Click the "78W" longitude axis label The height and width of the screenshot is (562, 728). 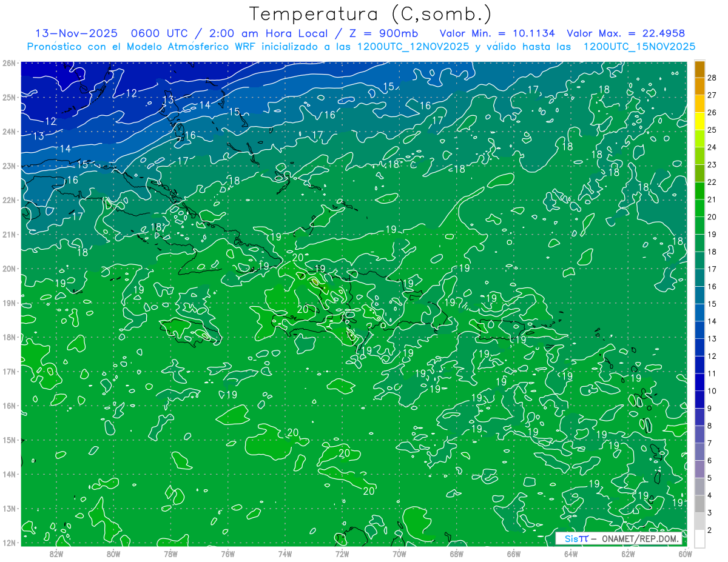coord(170,554)
